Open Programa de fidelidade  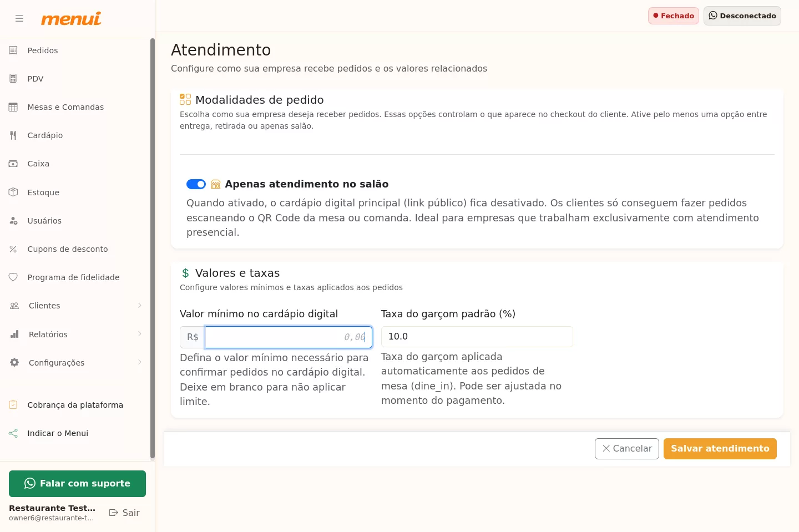(75, 277)
